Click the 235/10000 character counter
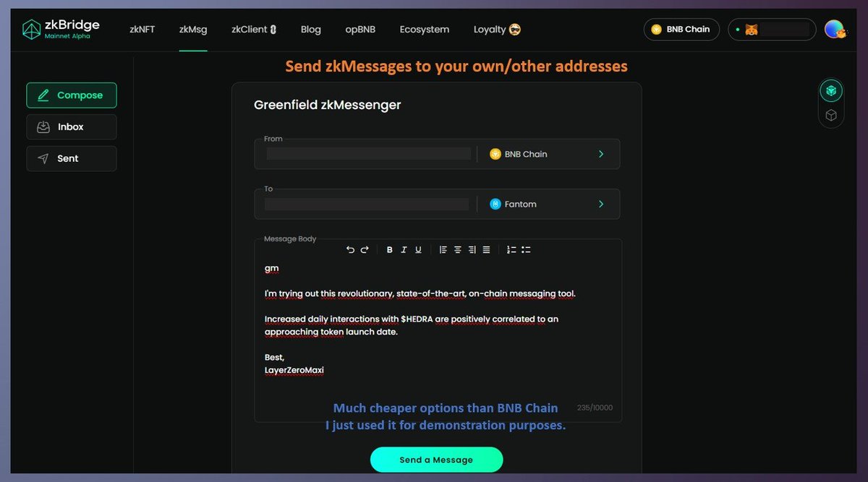 pos(595,408)
